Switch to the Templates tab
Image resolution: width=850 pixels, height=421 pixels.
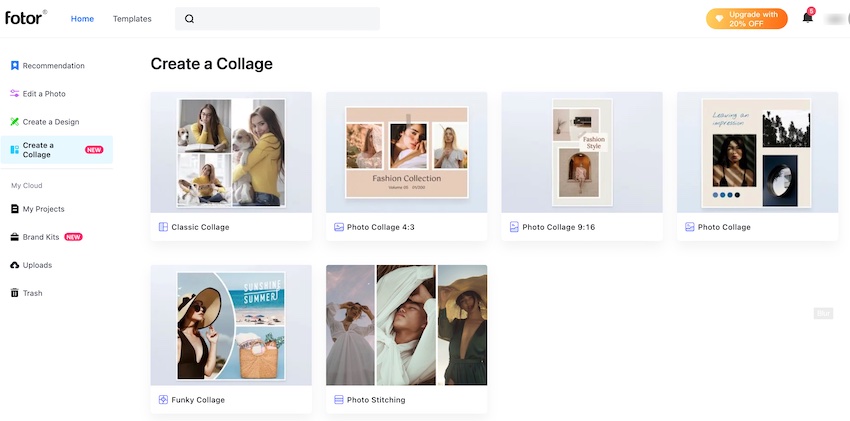click(x=132, y=18)
